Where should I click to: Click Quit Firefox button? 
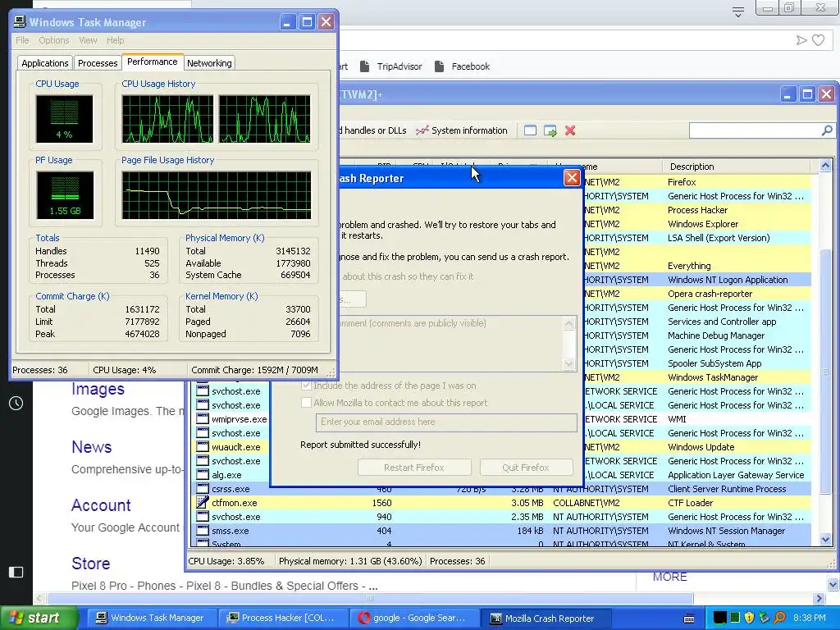[x=526, y=467]
